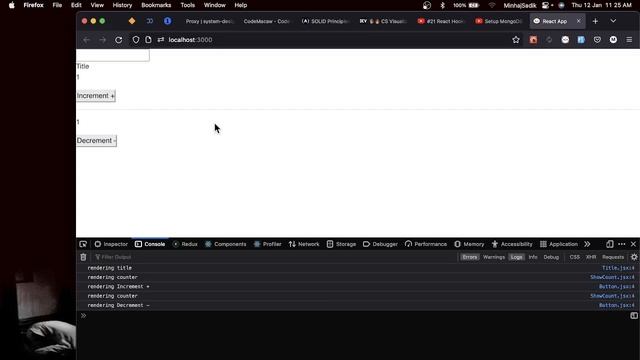The width and height of the screenshot is (640, 360).
Task: Open the Performance devtools panel
Action: tap(426, 244)
